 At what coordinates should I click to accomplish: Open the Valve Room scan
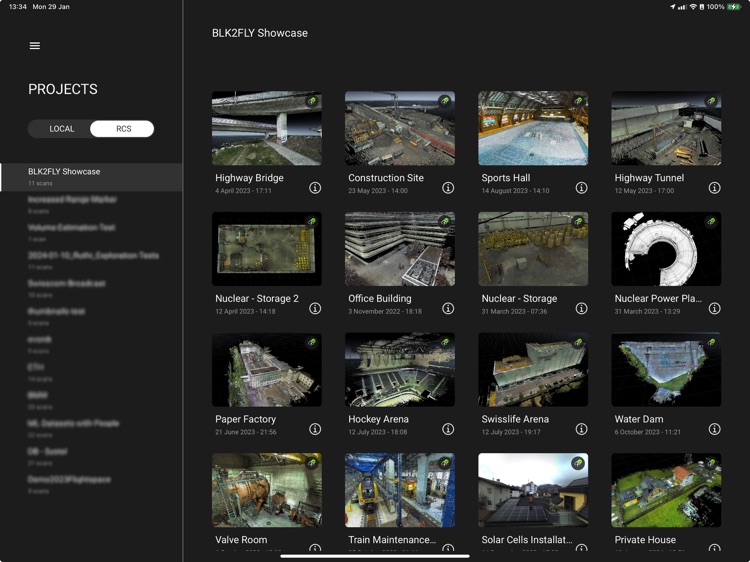[267, 490]
